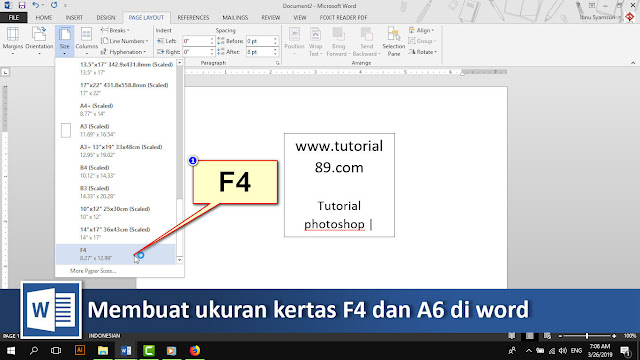Open the green Camtasia taskbar icon

coord(149,350)
